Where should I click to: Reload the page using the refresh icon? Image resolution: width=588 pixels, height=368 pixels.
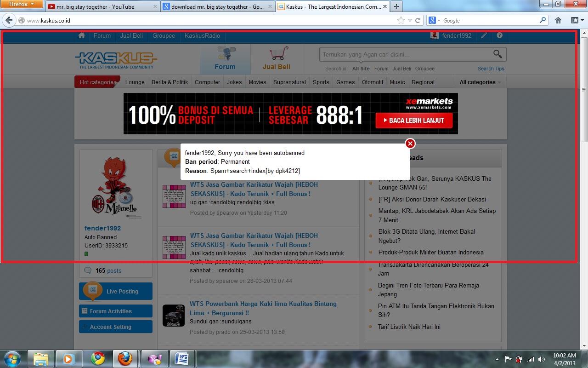pyautogui.click(x=418, y=20)
